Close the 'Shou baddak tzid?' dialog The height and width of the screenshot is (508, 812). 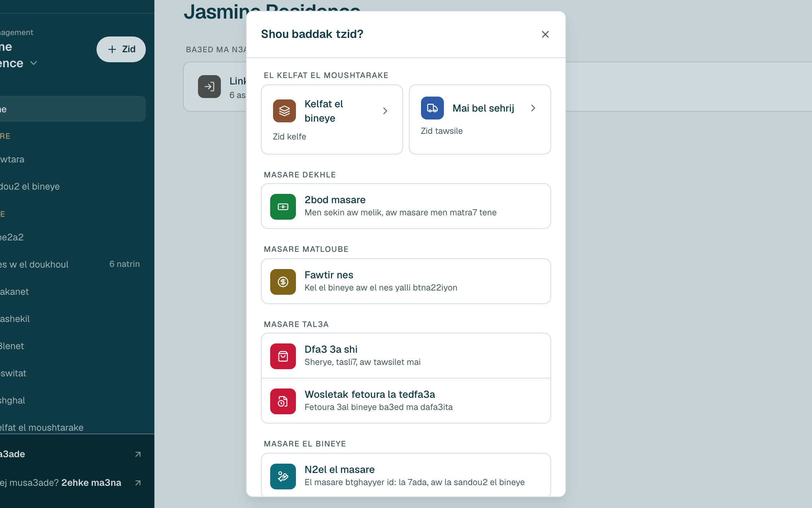click(x=545, y=34)
